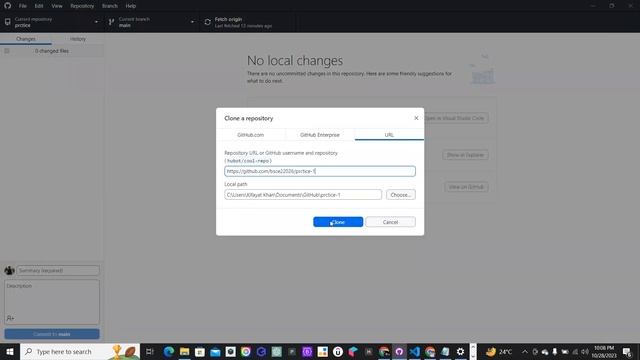The width and height of the screenshot is (640, 360).
Task: Cancel the Clone a repository dialog
Action: click(x=390, y=222)
